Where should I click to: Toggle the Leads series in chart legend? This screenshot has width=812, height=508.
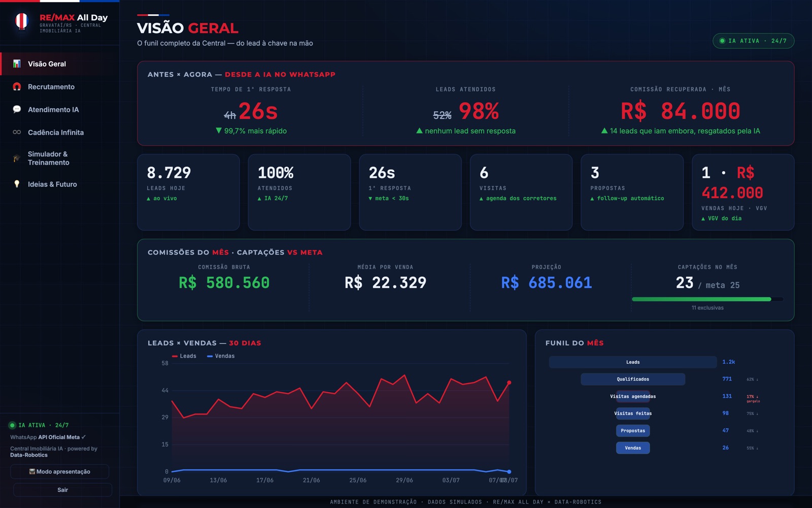(184, 356)
